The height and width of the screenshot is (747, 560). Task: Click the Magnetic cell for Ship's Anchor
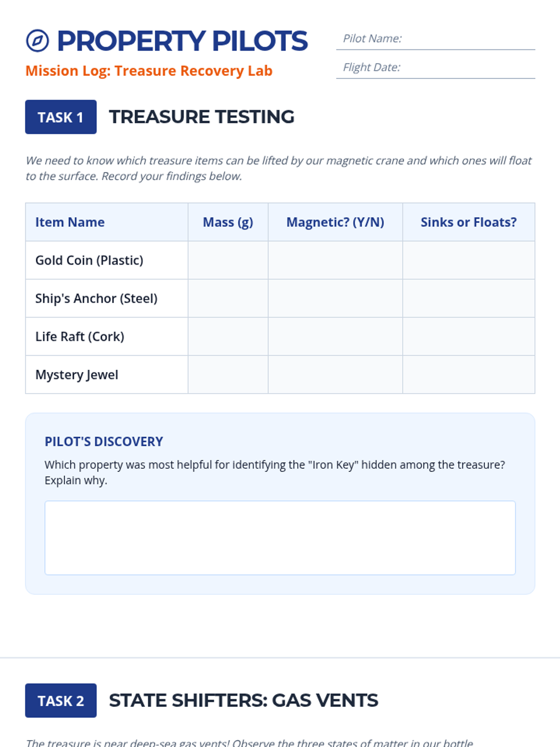coord(335,298)
